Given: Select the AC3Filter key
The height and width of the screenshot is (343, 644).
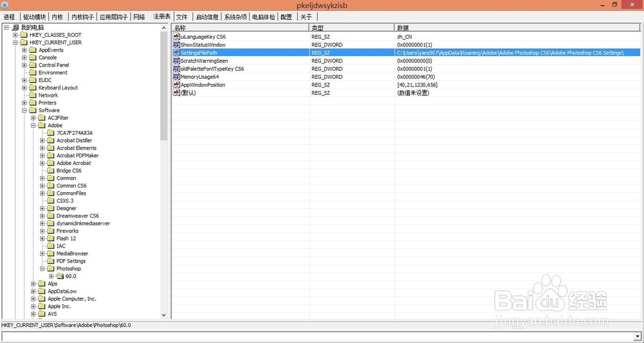Looking at the screenshot, I should coord(58,118).
